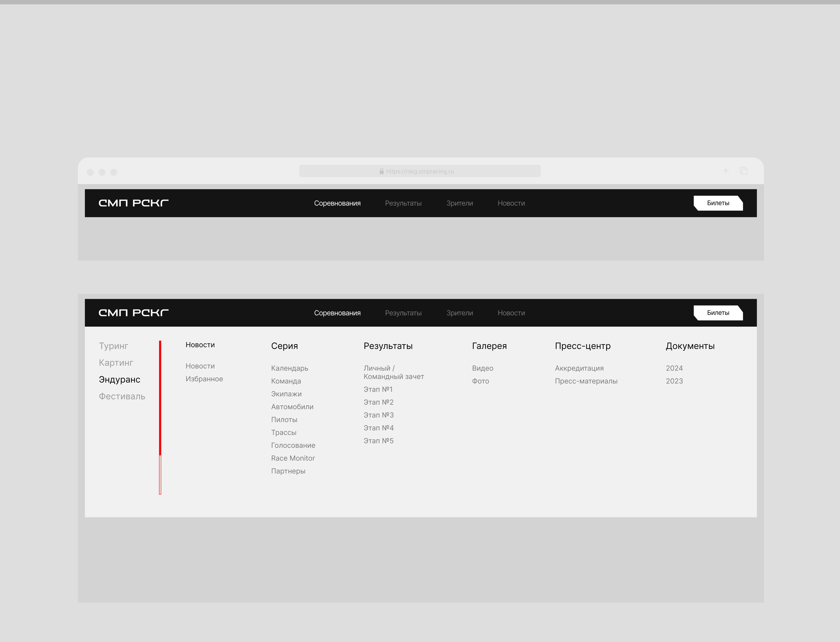Click the browser address bar URL field
The width and height of the screenshot is (840, 642).
point(419,171)
